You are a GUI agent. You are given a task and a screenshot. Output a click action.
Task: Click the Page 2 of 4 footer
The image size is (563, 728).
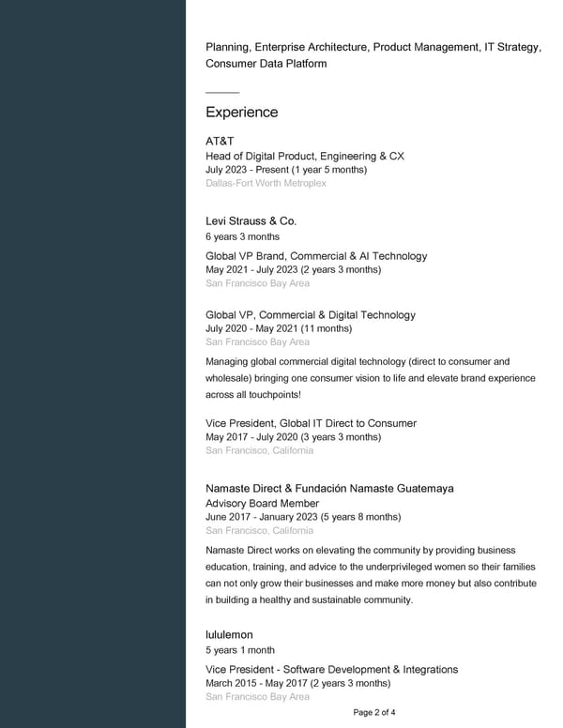pyautogui.click(x=374, y=713)
